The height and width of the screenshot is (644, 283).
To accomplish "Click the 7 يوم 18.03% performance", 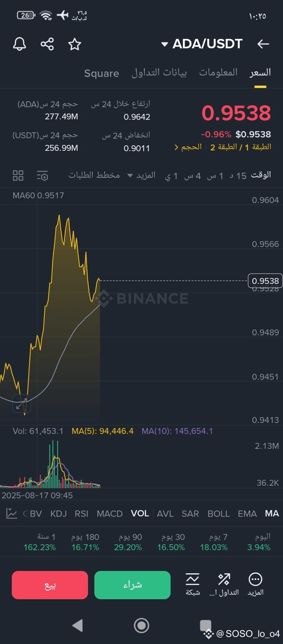I will [214, 542].
